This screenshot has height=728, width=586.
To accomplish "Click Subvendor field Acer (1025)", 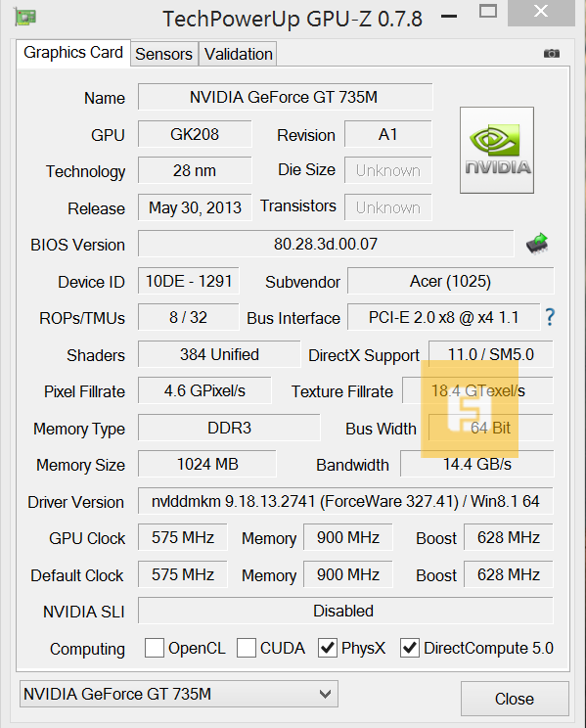I will tap(450, 281).
